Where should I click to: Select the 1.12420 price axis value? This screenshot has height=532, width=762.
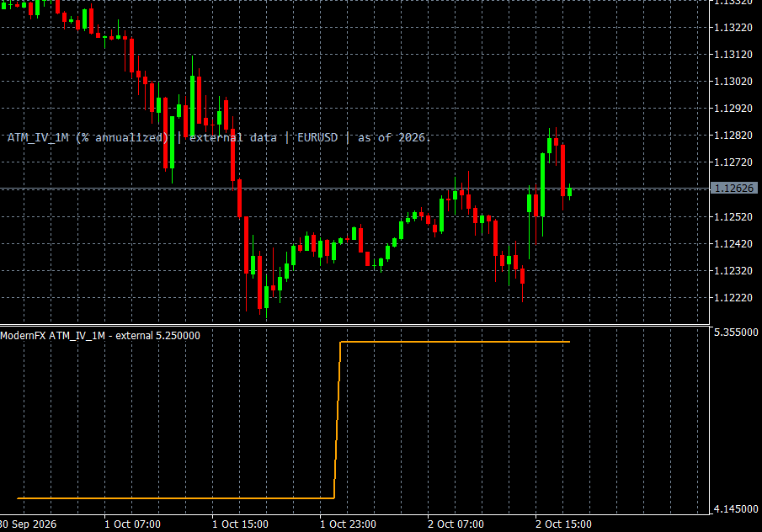733,243
